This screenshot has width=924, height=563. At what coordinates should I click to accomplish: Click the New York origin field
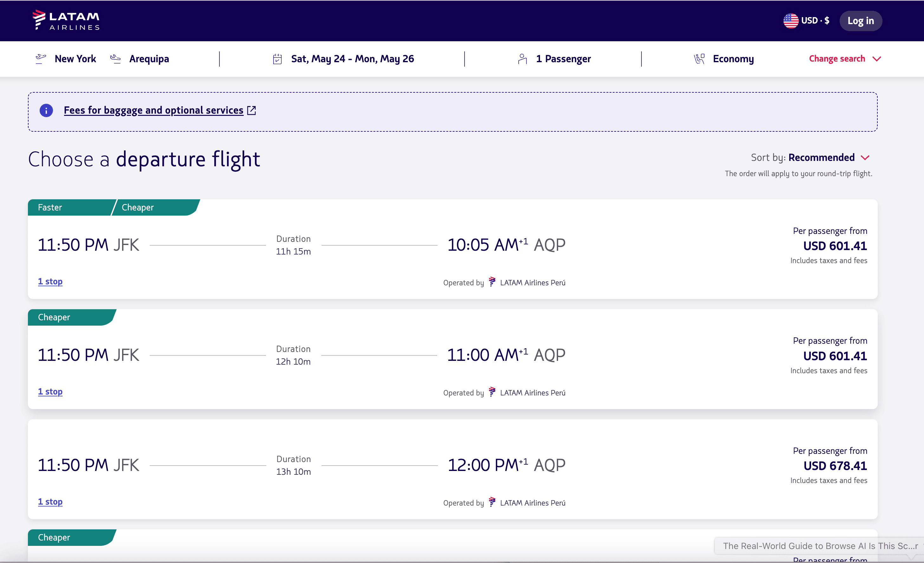(75, 59)
